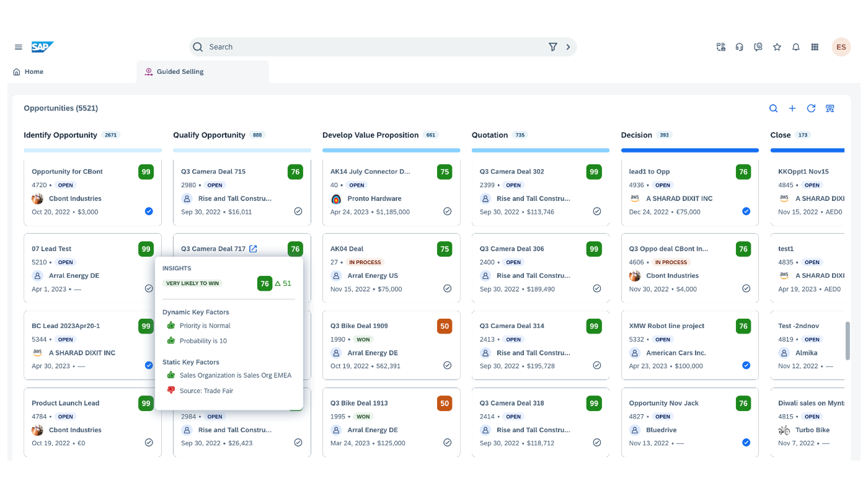Open the ES user profile menu
This screenshot has width=868, height=496.
[841, 47]
